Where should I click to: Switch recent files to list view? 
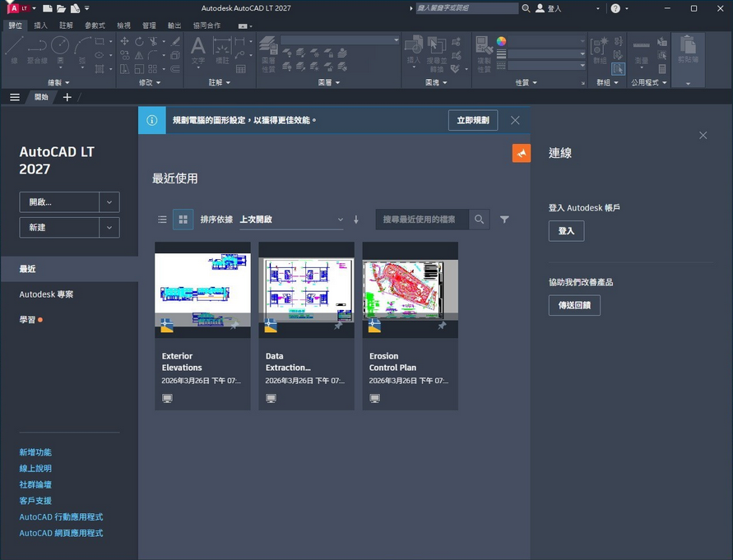tap(162, 220)
